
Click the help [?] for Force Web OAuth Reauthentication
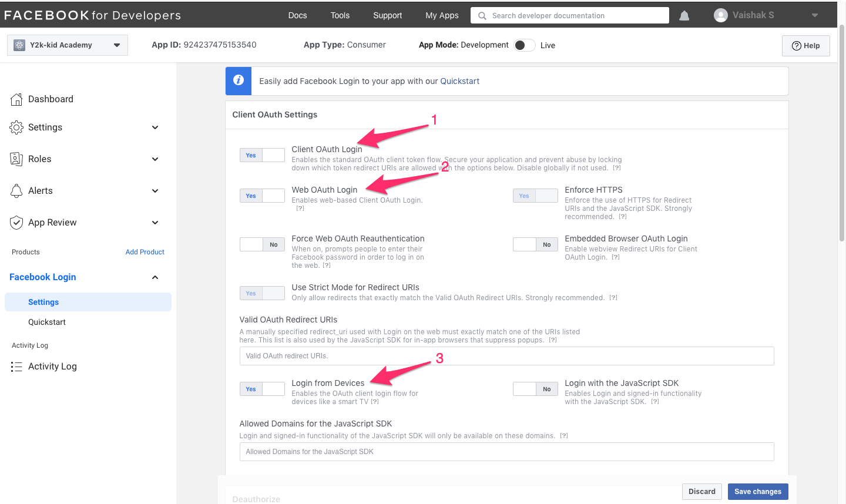[x=327, y=266]
